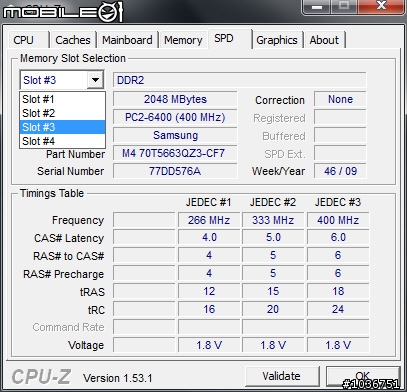Screen dimensions: 407x392
Task: Toggle the memory slot dropdown arrow
Action: (95, 80)
